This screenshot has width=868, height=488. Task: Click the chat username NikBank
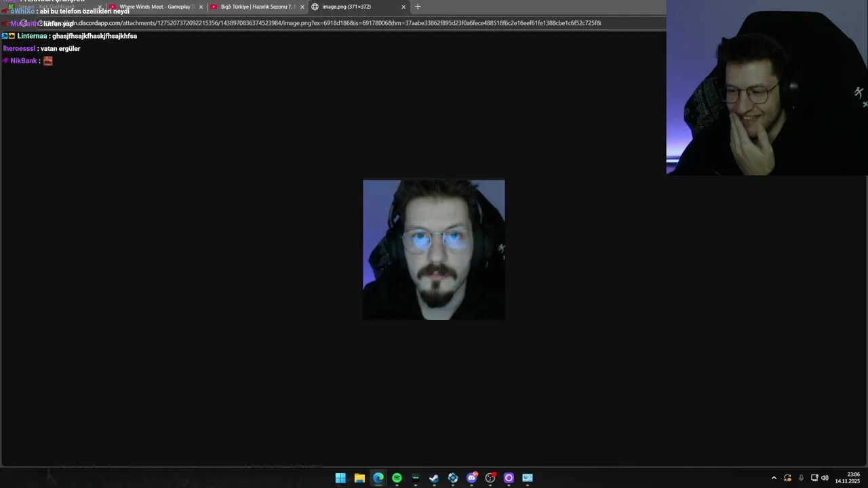coord(24,61)
